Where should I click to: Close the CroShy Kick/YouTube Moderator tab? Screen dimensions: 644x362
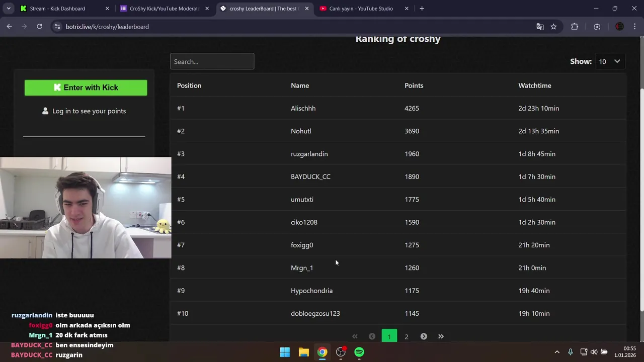[207, 9]
